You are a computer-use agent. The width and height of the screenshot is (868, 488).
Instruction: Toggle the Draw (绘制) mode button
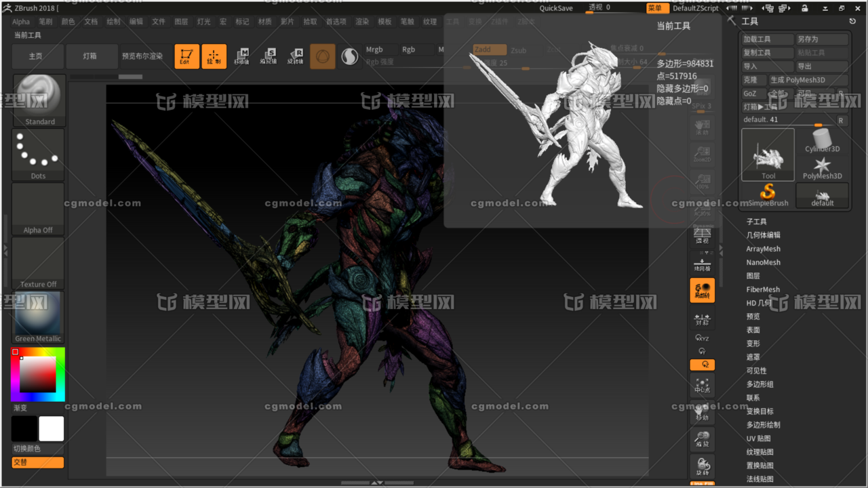point(214,56)
